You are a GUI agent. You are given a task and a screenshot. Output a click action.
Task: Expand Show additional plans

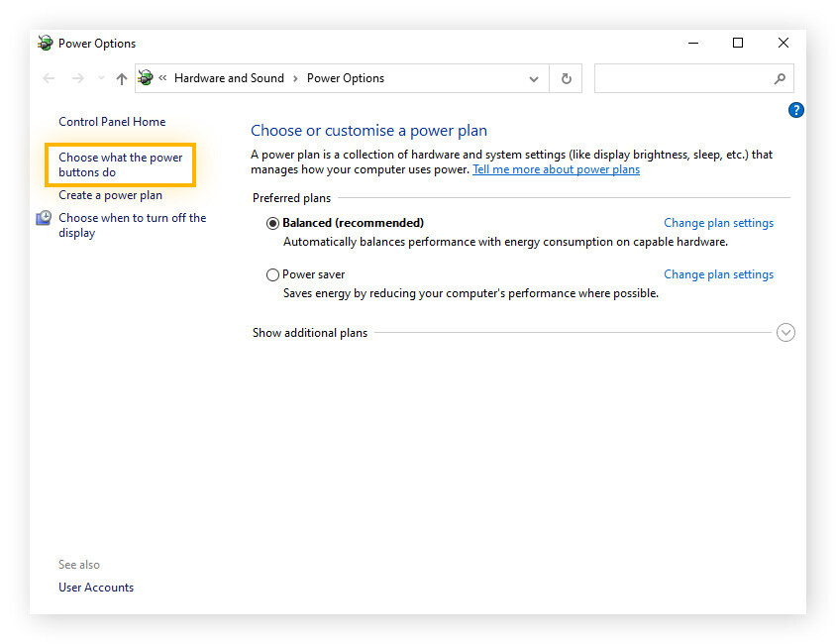click(x=785, y=332)
